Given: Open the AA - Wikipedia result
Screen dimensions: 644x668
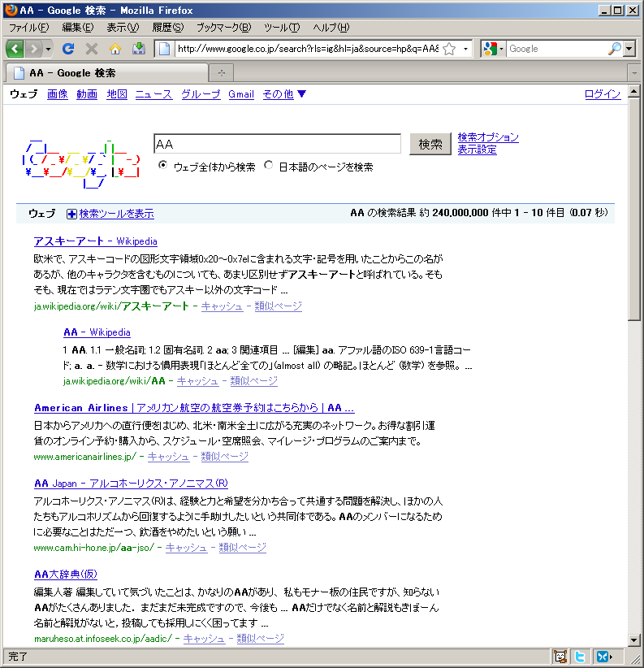Looking at the screenshot, I should coord(97,332).
